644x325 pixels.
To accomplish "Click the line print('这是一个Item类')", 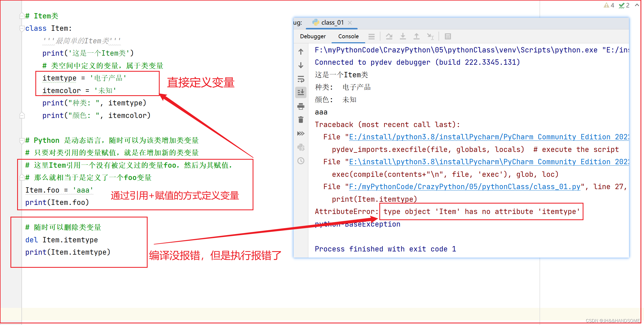I will click(88, 53).
